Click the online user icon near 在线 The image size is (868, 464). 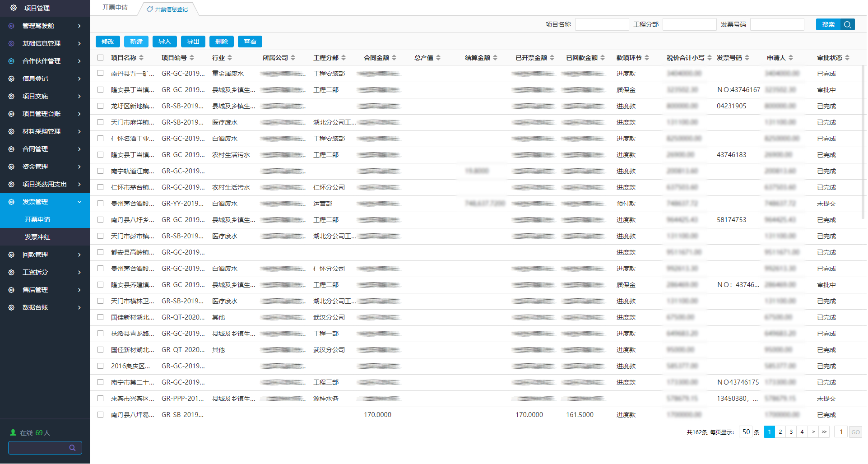[13, 432]
